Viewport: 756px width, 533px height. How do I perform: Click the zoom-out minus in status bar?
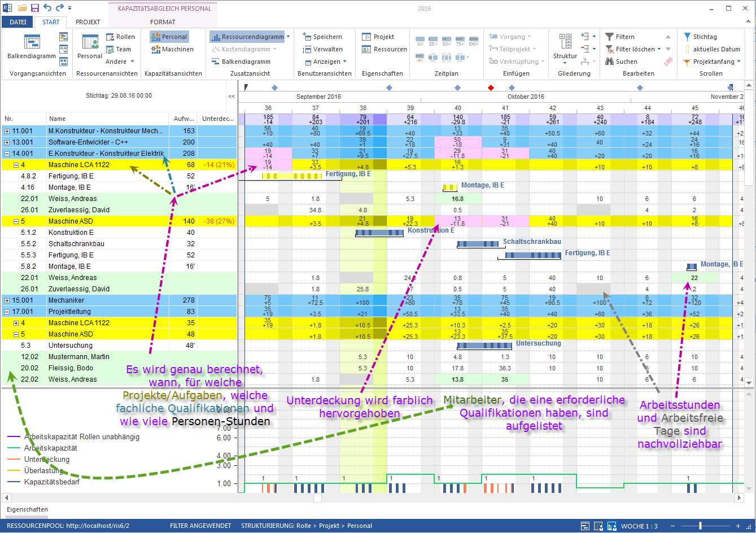pyautogui.click(x=672, y=526)
